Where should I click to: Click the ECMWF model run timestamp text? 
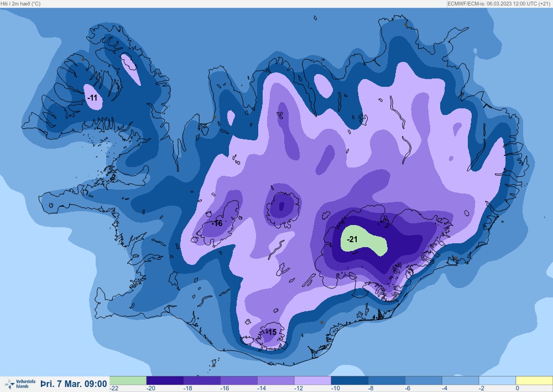click(x=499, y=3)
